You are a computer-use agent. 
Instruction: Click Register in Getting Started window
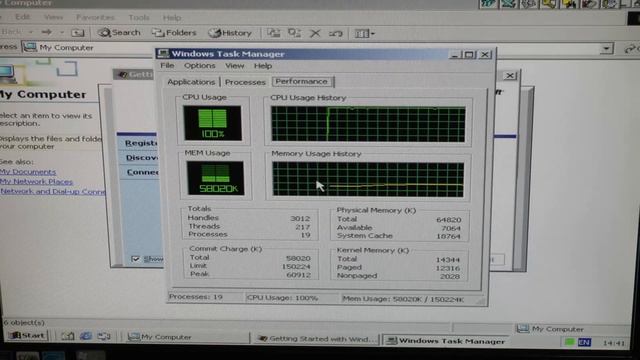click(141, 143)
